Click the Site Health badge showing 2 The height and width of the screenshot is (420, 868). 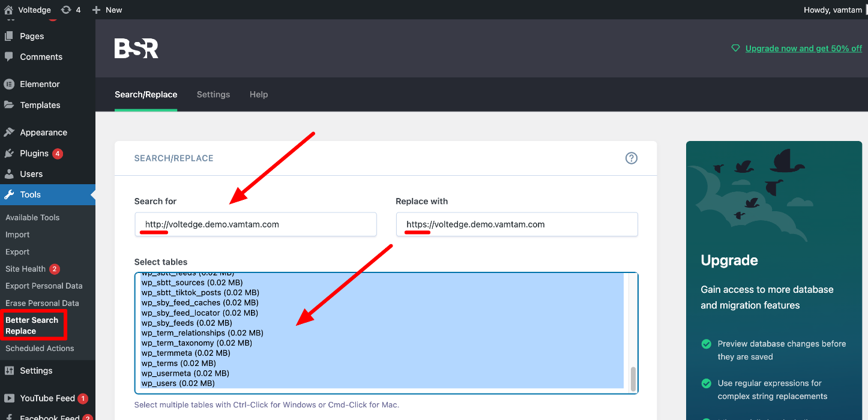point(55,269)
